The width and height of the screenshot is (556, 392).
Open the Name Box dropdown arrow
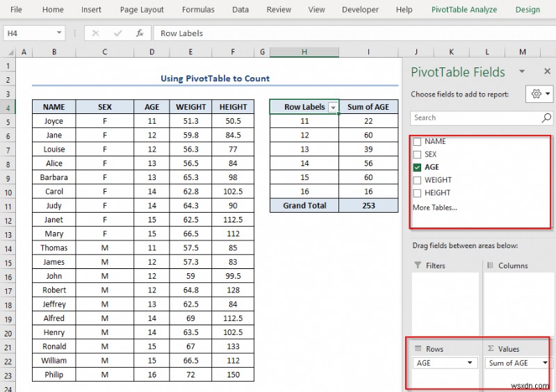click(x=59, y=33)
